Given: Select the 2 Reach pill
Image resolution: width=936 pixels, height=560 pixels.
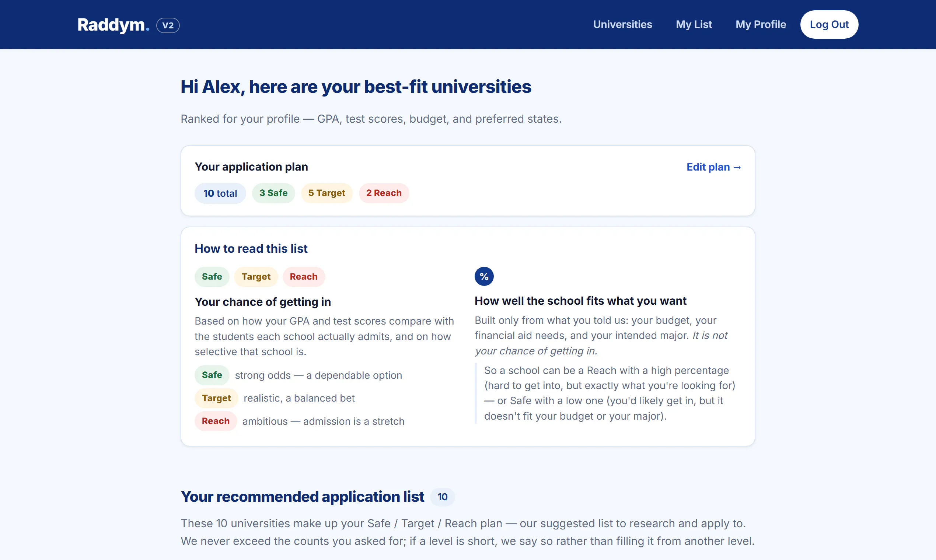Looking at the screenshot, I should coord(384,193).
